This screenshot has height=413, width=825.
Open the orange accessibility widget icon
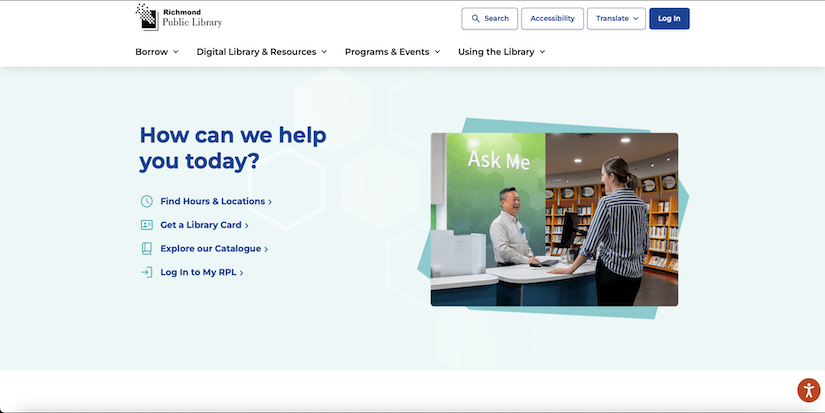click(x=808, y=390)
